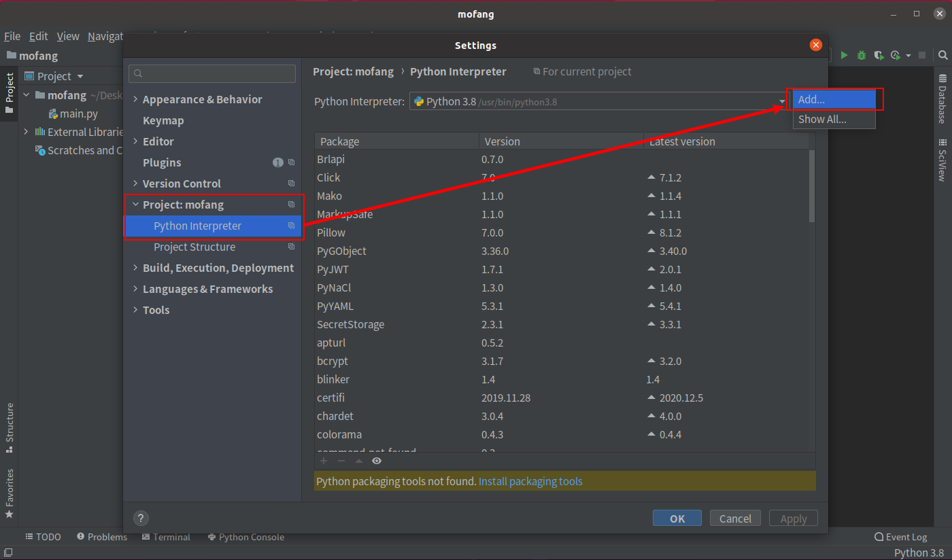The image size is (952, 560).
Task: Choose Show All... in interpreter popup
Action: (x=834, y=119)
